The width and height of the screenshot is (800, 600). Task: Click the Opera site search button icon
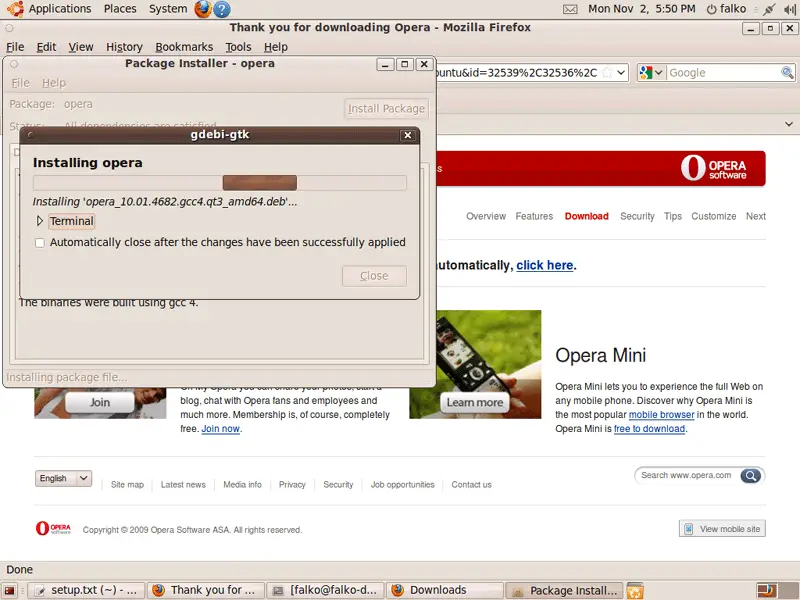pyautogui.click(x=751, y=476)
